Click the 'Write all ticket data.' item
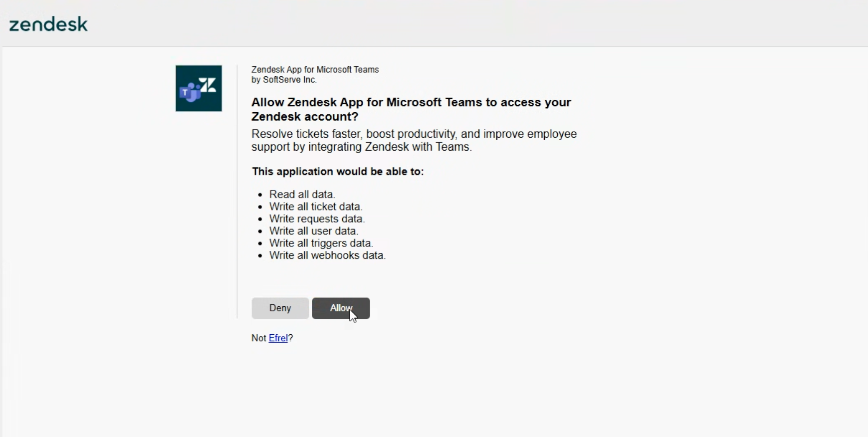Viewport: 868px width, 437px height. click(316, 207)
